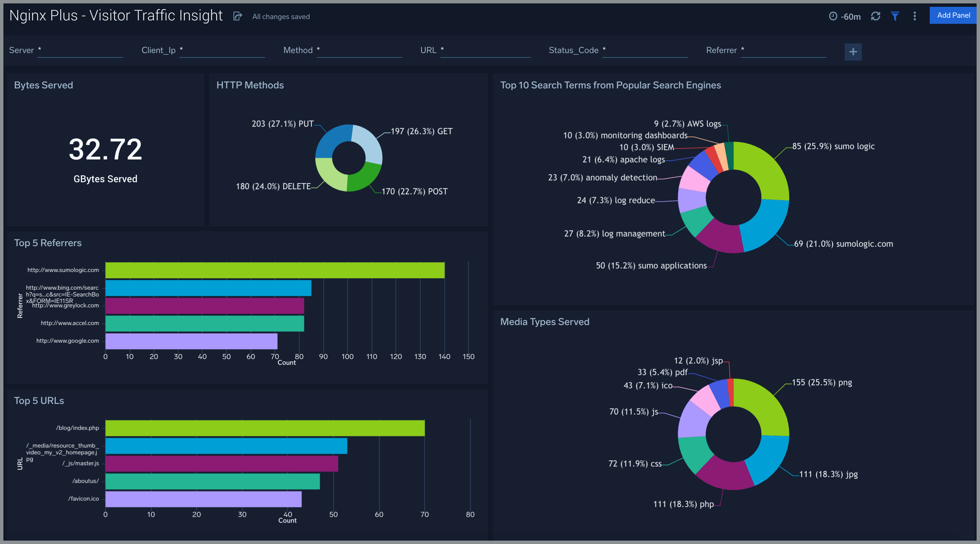980x544 pixels.
Task: Click the Method filter field
Action: coord(359,51)
